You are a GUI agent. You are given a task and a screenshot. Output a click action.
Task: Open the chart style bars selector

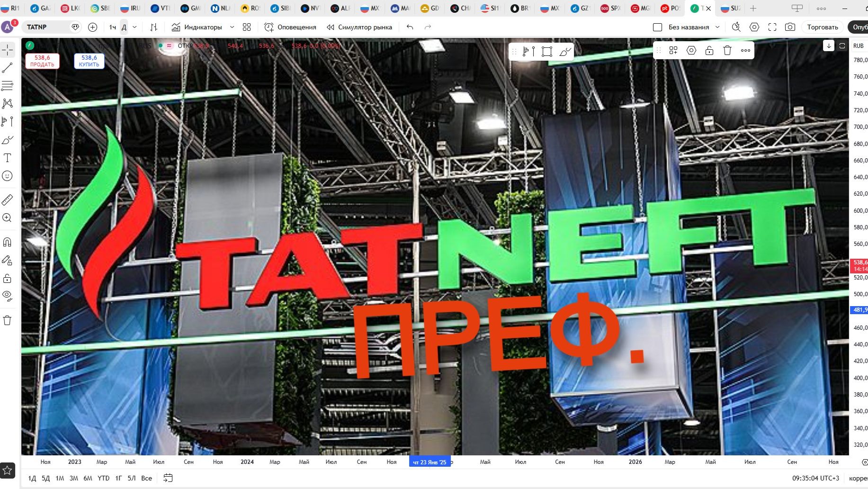[153, 27]
